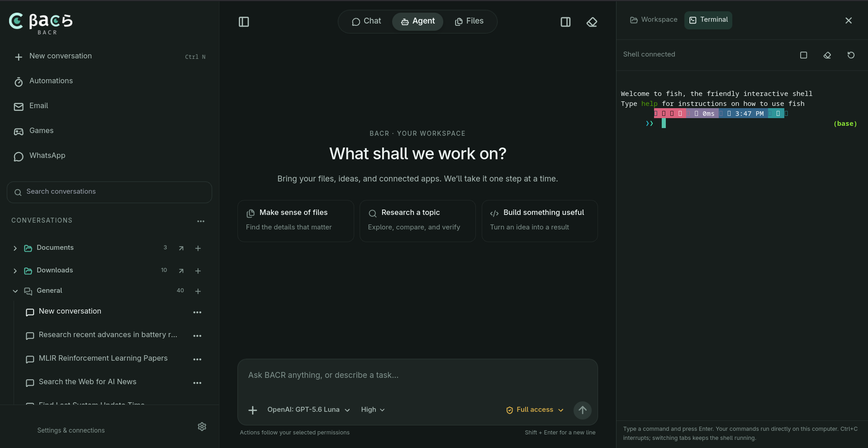Open the Documents folder arrow icon
The width and height of the screenshot is (868, 448).
[x=181, y=248]
